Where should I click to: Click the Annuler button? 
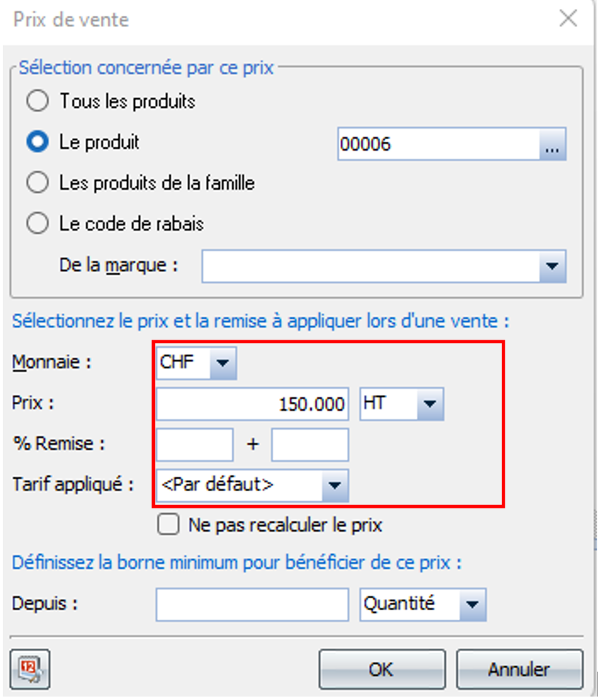point(520,669)
